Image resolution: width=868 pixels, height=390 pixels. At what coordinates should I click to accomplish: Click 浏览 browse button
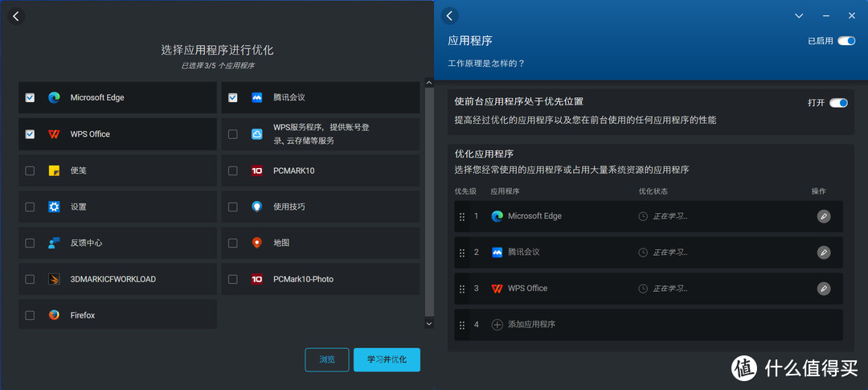(327, 359)
